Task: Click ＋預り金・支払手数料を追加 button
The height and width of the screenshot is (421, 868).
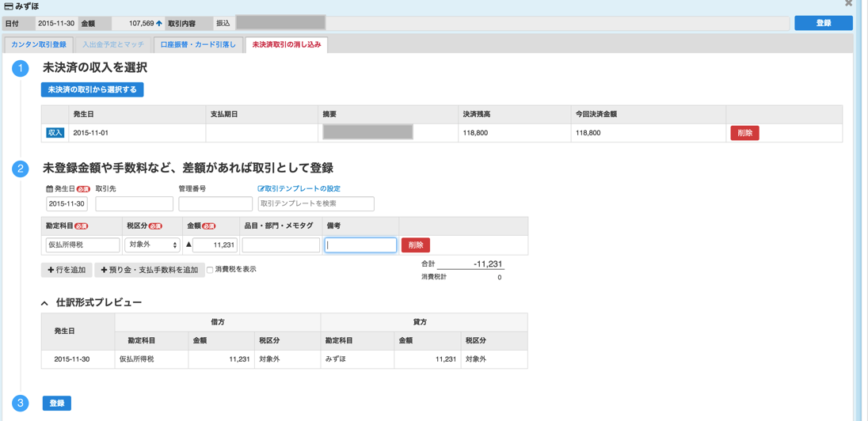Action: click(150, 270)
